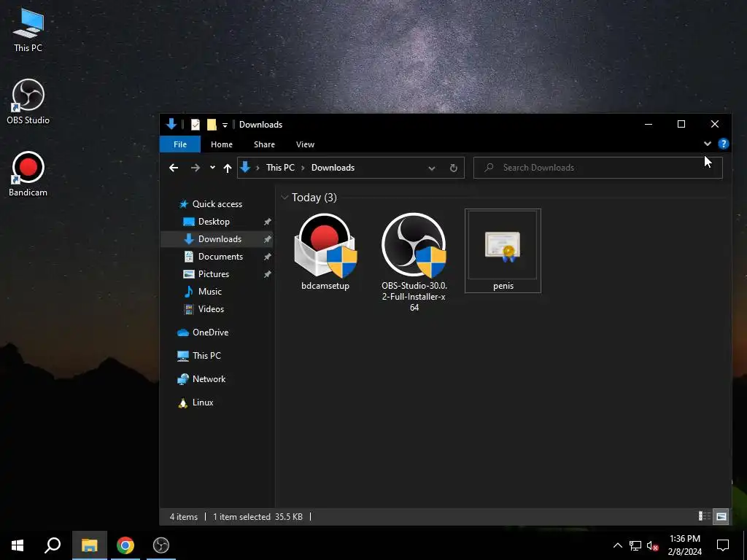Go forward with the right arrow
The image size is (747, 560).
[196, 168]
